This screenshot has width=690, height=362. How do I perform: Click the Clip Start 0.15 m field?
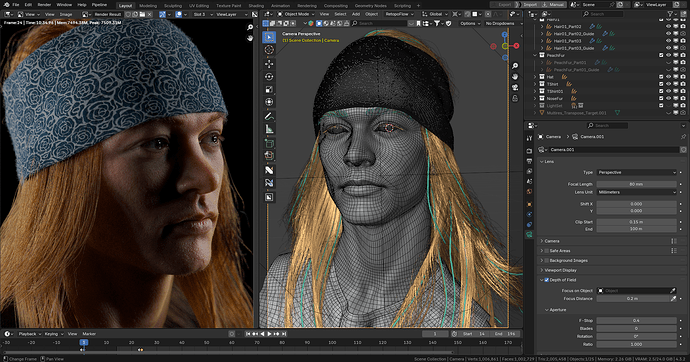click(636, 222)
